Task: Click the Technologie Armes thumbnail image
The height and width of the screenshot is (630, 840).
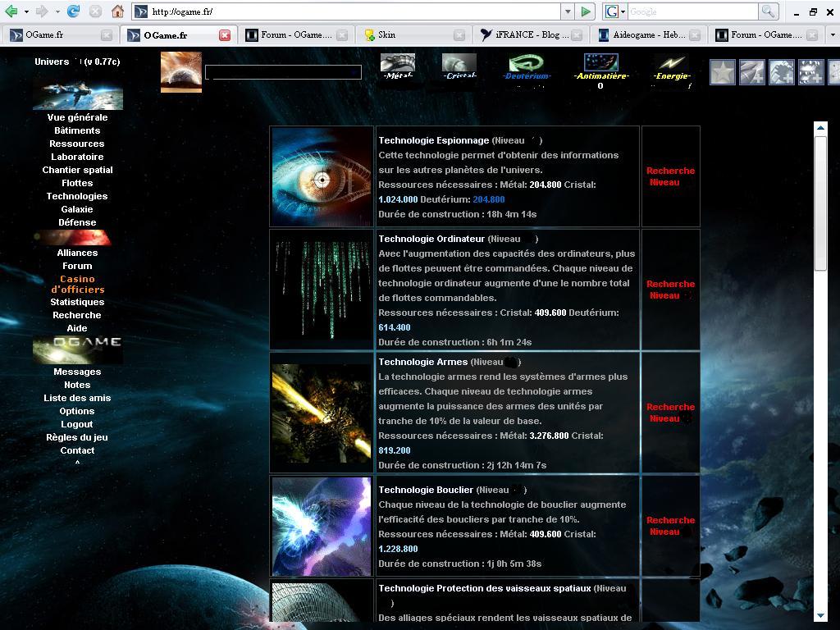Action: coord(322,413)
